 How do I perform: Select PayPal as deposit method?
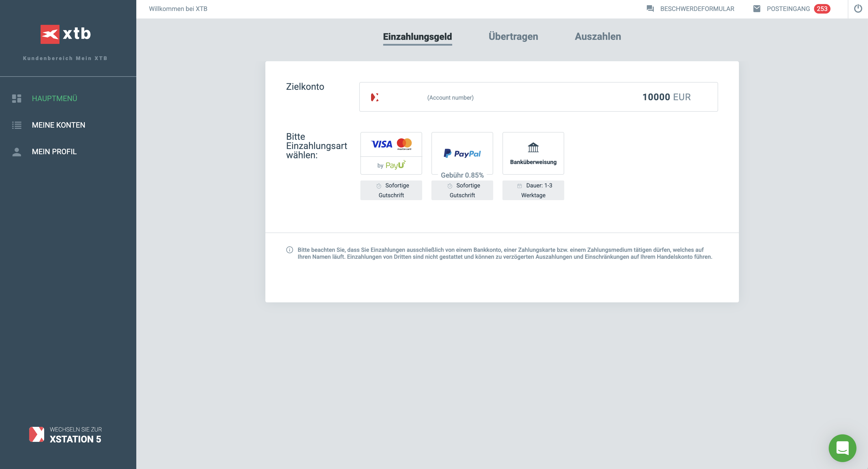tap(462, 153)
